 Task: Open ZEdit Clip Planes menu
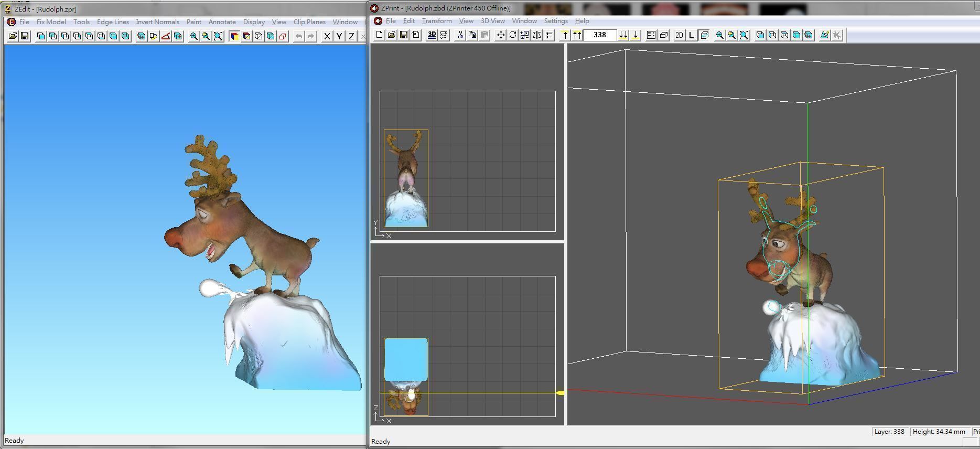coord(309,22)
